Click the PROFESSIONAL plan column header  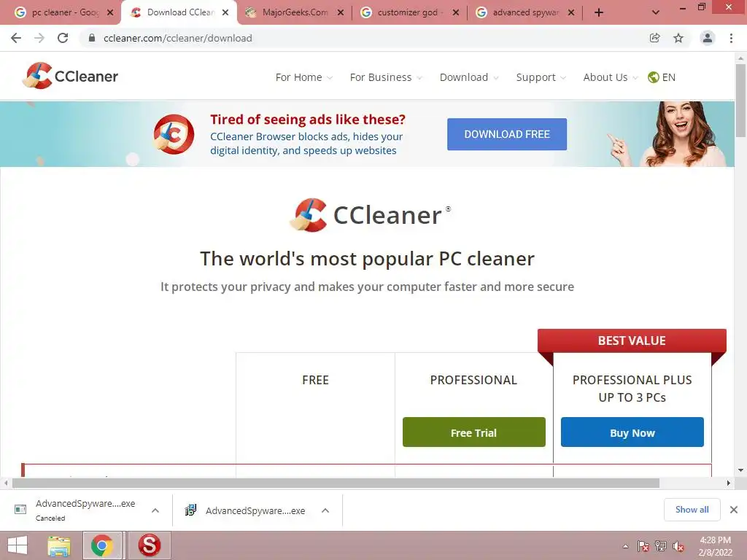click(x=473, y=380)
